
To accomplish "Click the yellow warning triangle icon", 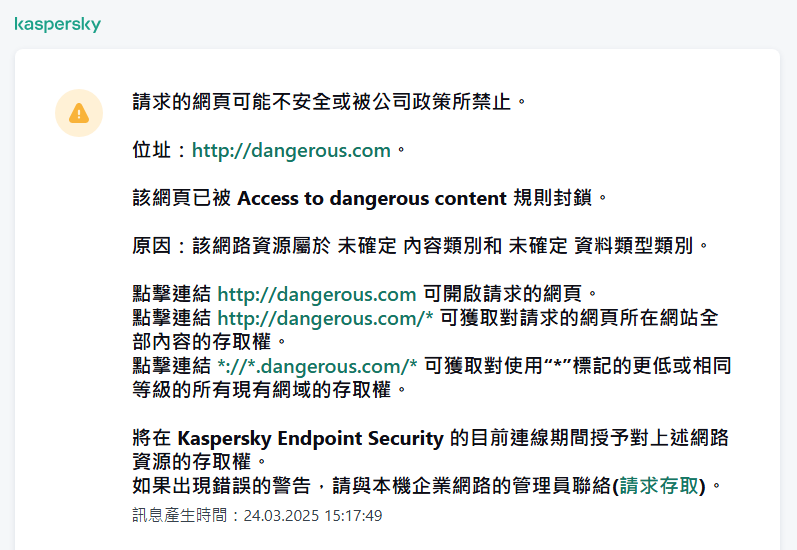I will point(78,113).
